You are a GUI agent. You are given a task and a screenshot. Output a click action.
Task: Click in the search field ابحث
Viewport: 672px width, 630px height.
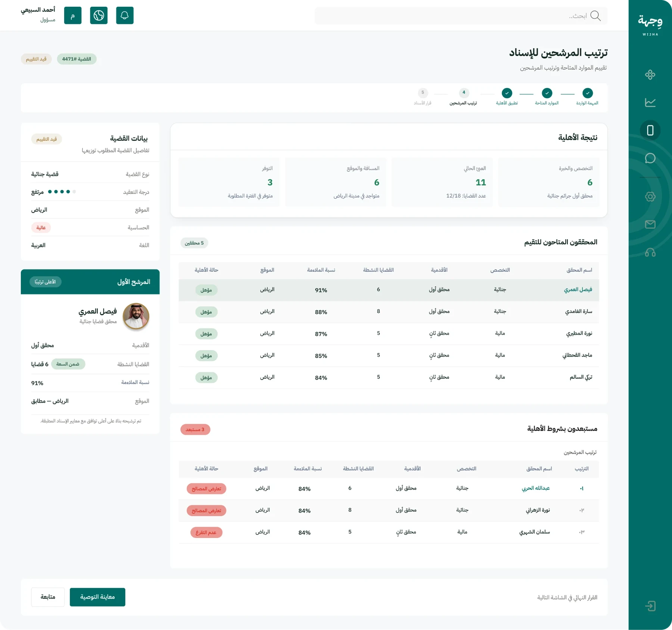pyautogui.click(x=461, y=16)
